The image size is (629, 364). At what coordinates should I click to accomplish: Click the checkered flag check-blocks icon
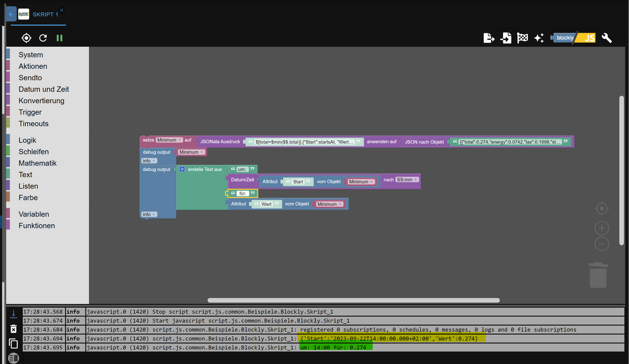click(x=522, y=38)
